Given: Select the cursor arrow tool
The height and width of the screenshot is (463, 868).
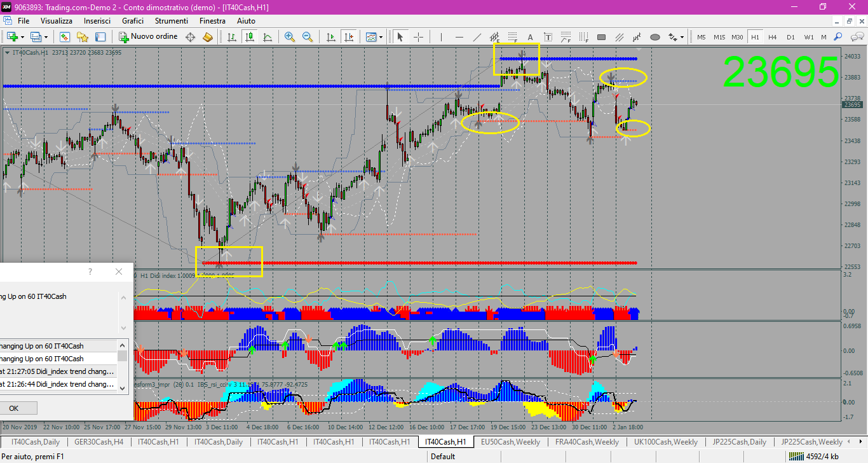Looking at the screenshot, I should (x=400, y=37).
